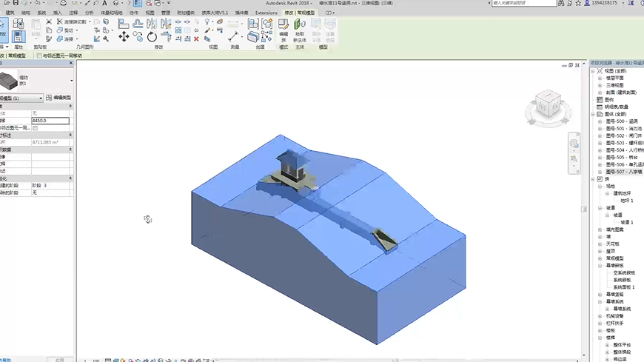Screen dimensions: 644x362
Task: Collapse the 视图 (全部) views node
Action: (593, 71)
